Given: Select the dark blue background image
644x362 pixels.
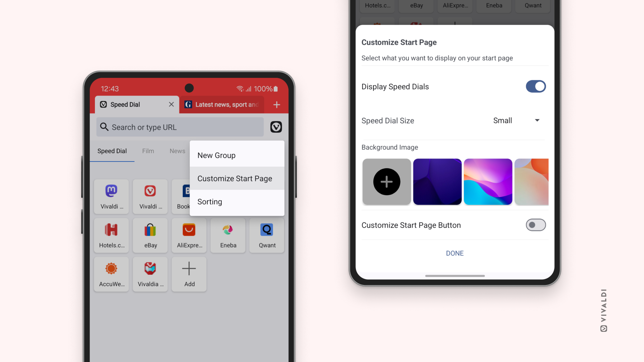Looking at the screenshot, I should (437, 181).
